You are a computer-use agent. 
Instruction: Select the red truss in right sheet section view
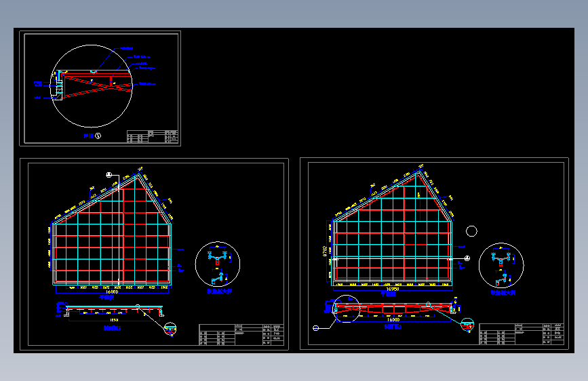393,308
